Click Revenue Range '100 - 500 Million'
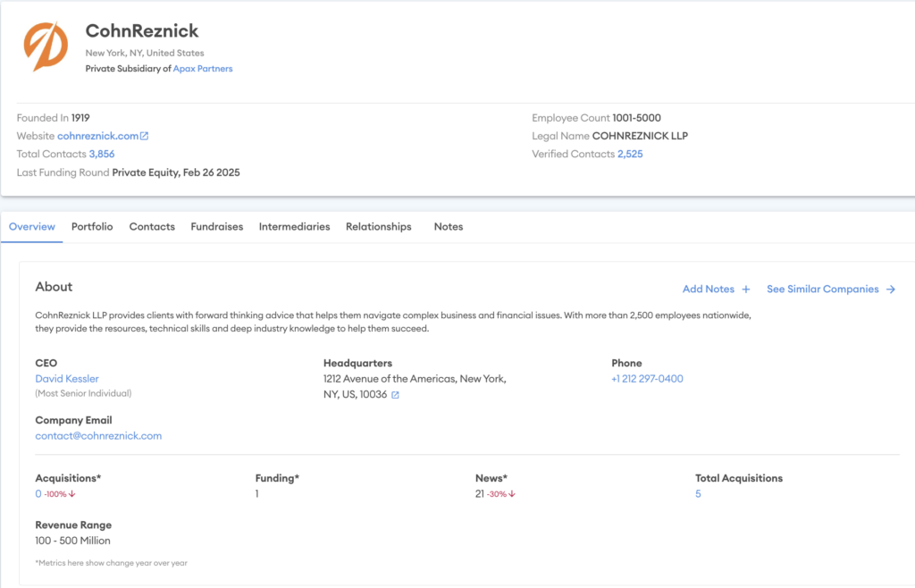Viewport: 915px width, 588px height. pyautogui.click(x=73, y=541)
